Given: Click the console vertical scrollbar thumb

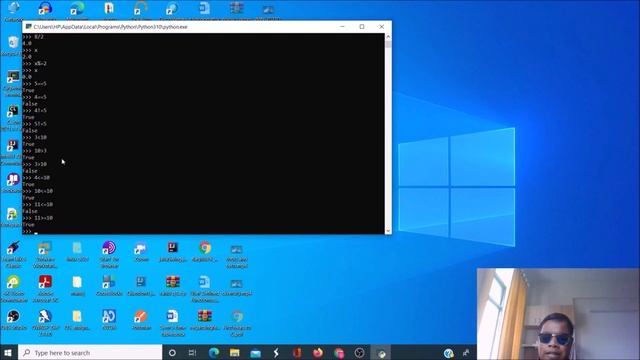Looking at the screenshot, I should tap(388, 44).
